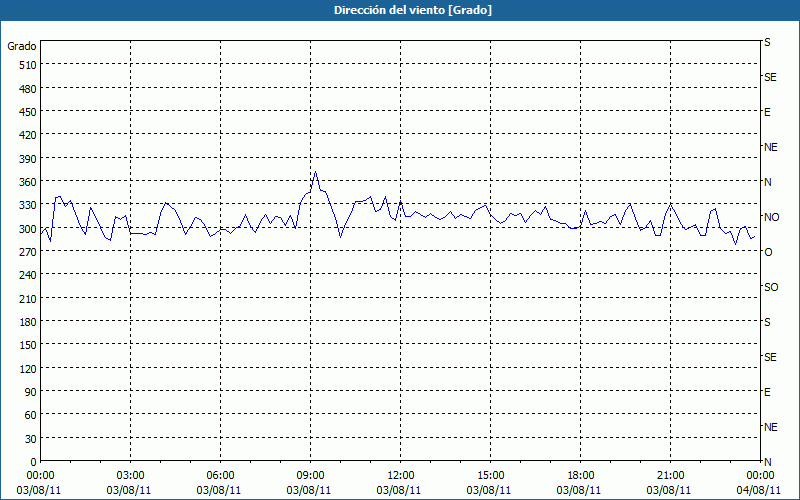This screenshot has height=500, width=800.
Task: Pick the 390 y-axis tick label
Action: coord(28,159)
